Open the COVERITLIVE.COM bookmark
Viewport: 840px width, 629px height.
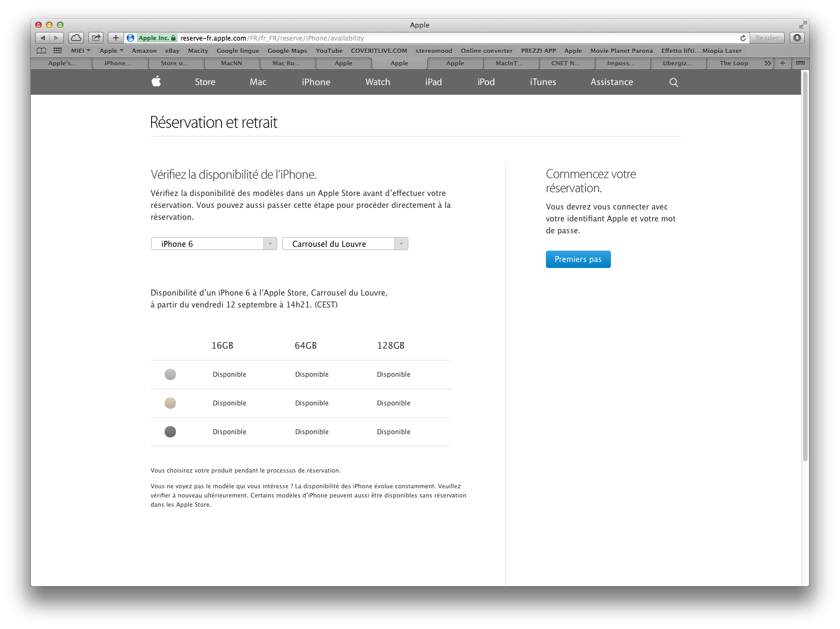coord(379,51)
